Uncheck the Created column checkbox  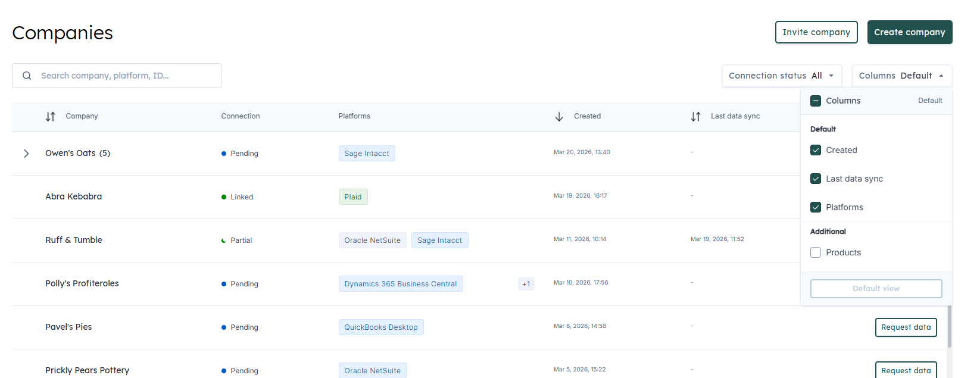pyautogui.click(x=816, y=150)
